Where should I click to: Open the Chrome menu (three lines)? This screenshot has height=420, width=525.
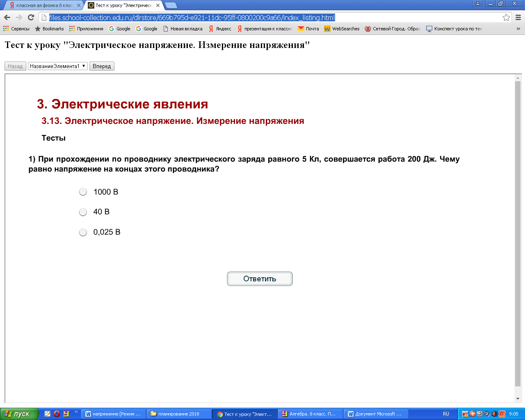pos(518,17)
